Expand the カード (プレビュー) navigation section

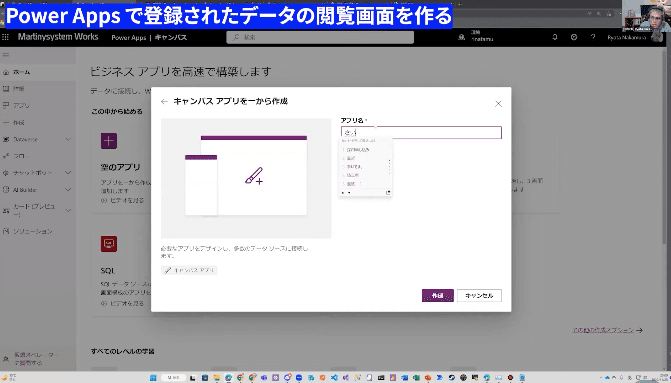(x=68, y=210)
